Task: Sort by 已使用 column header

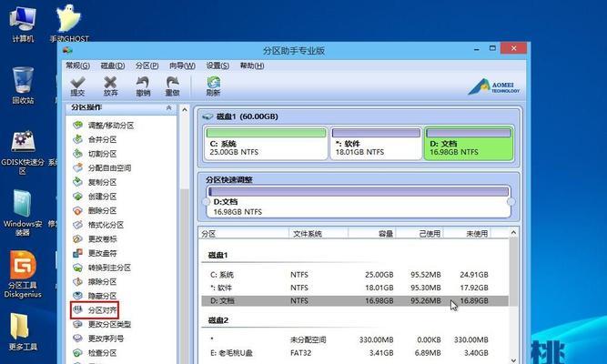Action: (x=420, y=234)
